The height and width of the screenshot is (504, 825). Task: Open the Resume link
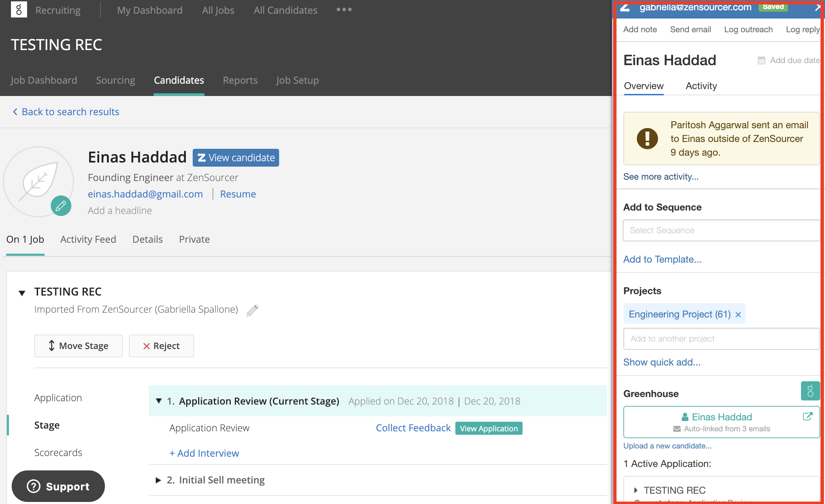pyautogui.click(x=238, y=194)
